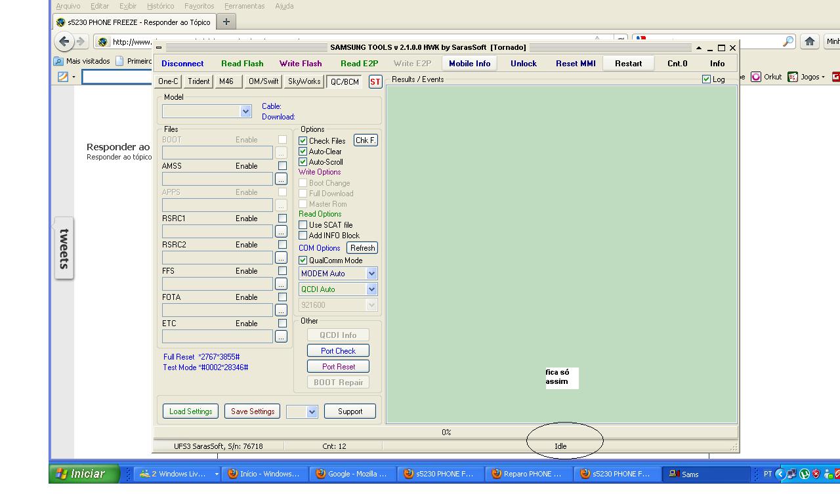Toggle QualComm Mode checkbox
Screen dimensions: 840x504
(303, 261)
